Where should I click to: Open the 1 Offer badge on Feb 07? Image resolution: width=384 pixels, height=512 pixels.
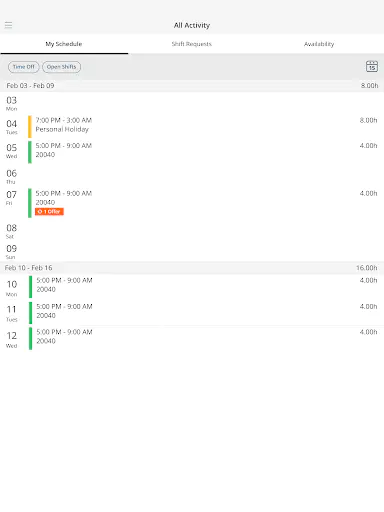point(49,212)
